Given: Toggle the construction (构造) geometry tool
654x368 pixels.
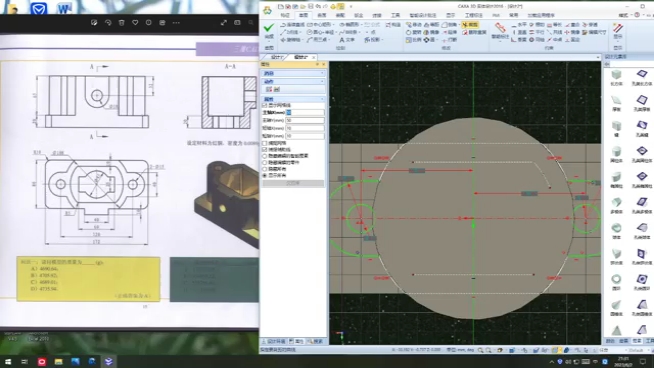Looking at the screenshot, I should [393, 25].
